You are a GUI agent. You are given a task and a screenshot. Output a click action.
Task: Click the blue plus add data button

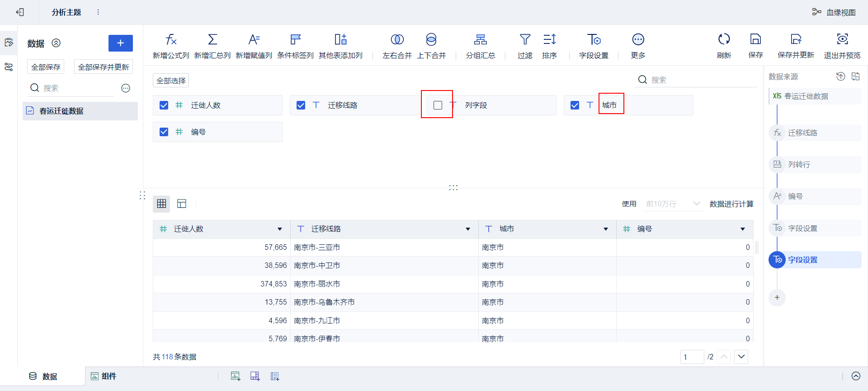coord(121,43)
